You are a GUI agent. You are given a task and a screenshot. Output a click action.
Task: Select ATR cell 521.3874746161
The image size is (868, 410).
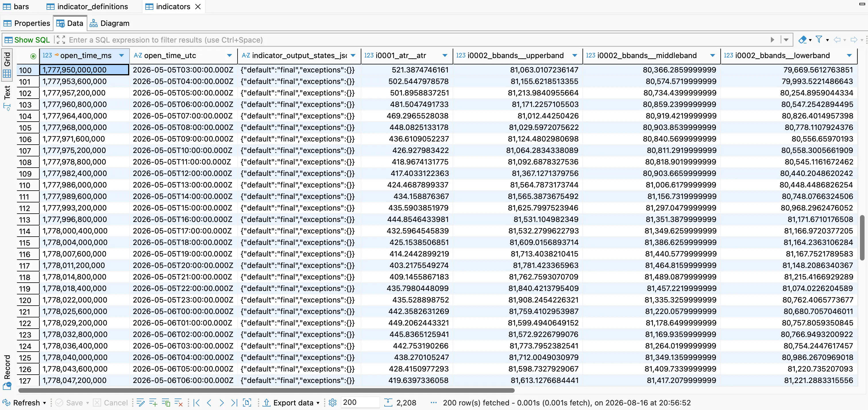click(407, 70)
